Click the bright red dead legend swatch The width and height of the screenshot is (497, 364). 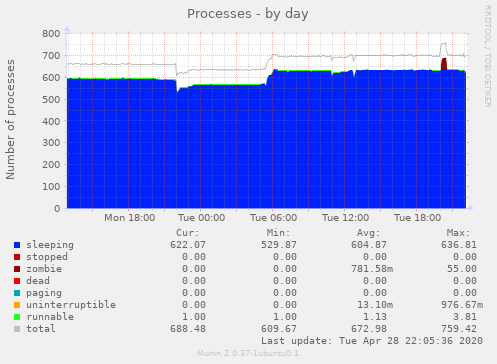pyautogui.click(x=17, y=281)
